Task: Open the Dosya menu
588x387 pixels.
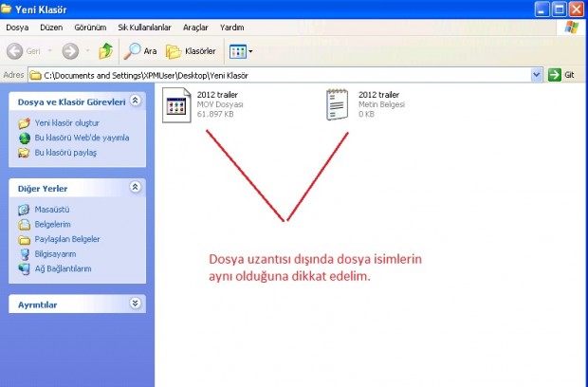Action: pyautogui.click(x=17, y=27)
